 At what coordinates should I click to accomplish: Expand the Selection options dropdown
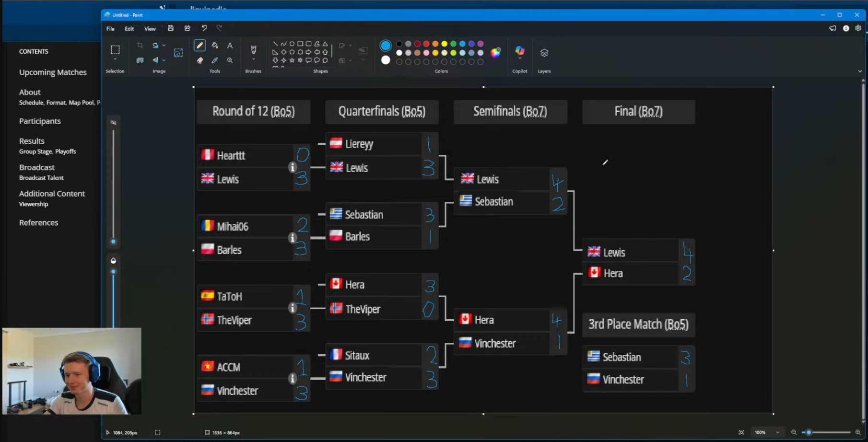(x=115, y=59)
